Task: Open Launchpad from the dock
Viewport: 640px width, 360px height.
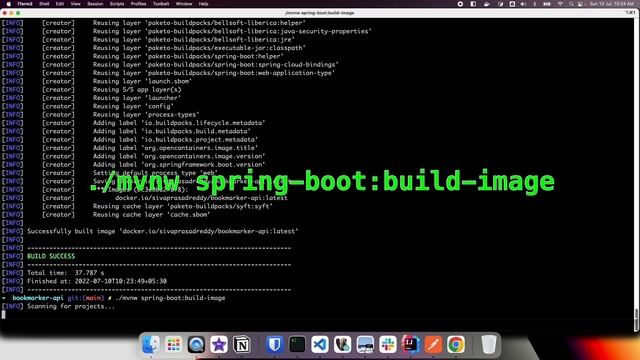Action: 173,344
